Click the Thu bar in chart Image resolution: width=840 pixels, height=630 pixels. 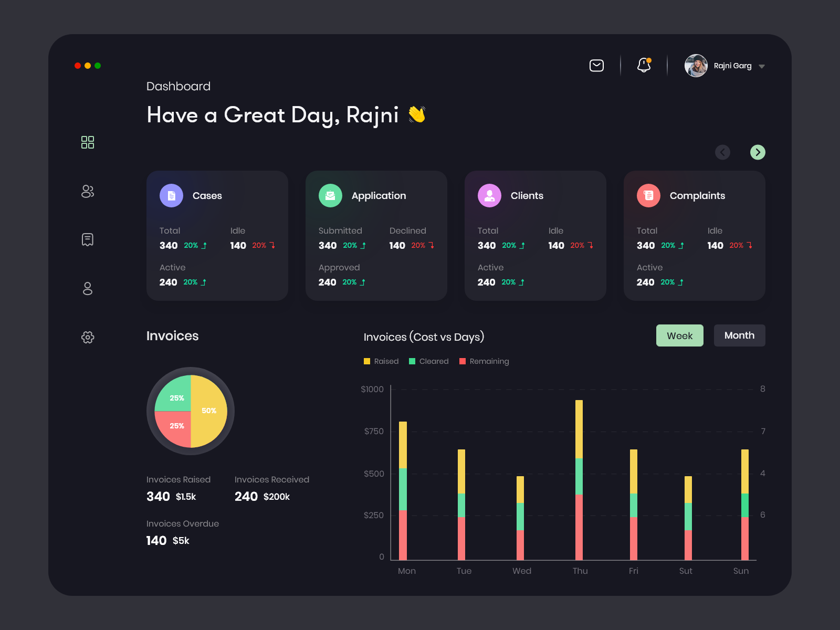click(579, 480)
